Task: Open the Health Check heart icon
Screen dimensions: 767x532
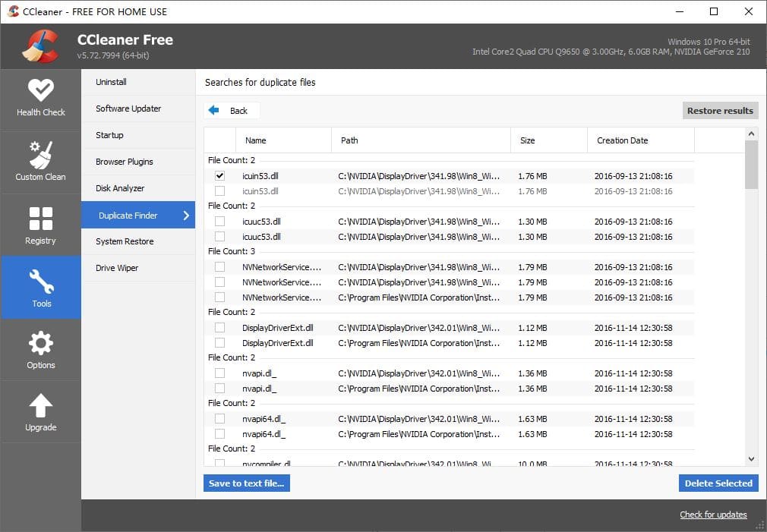Action: 40,90
